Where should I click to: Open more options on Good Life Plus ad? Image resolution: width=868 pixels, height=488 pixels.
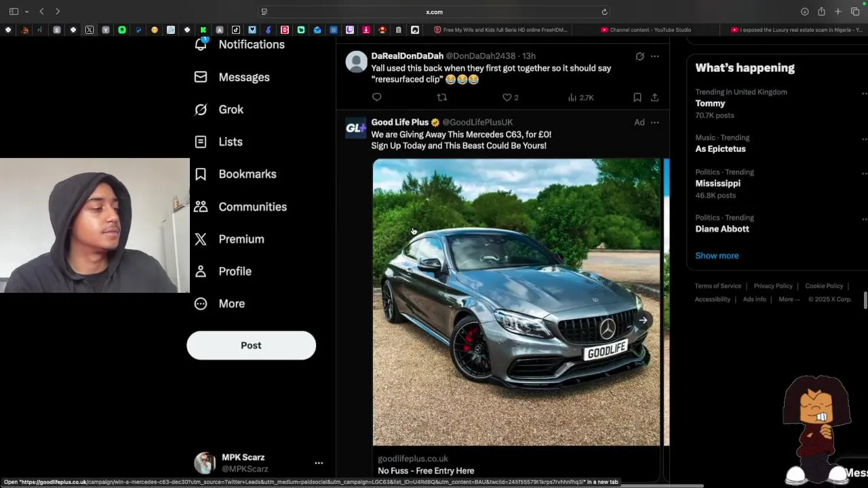click(654, 123)
